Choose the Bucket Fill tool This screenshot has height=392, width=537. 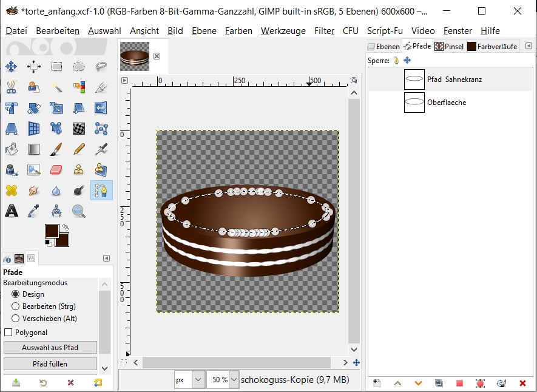pos(12,149)
